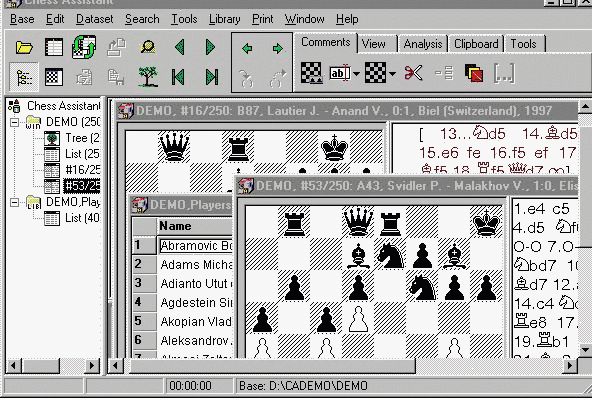Jump to last game with green end arrow
The image size is (592, 398).
[x=212, y=77]
